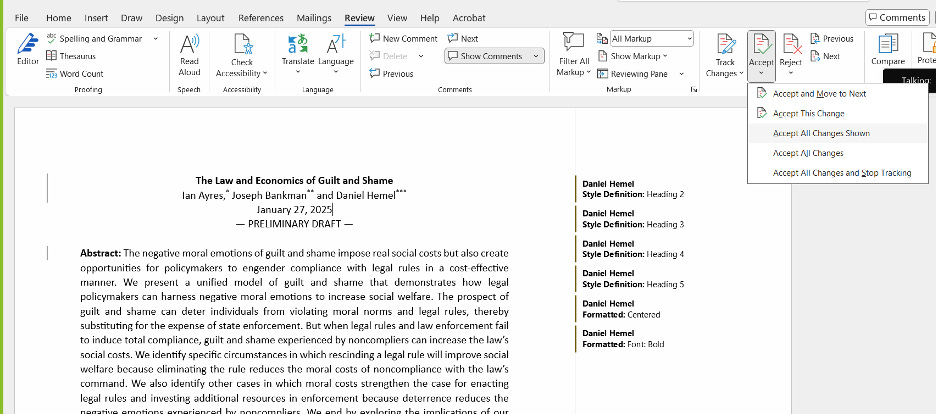Choose Accept All Changes Shown
Image resolution: width=936 pixels, height=414 pixels.
[838, 133]
